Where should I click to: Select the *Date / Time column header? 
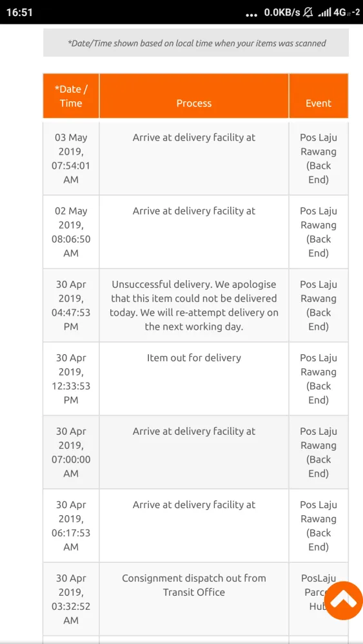tap(71, 96)
